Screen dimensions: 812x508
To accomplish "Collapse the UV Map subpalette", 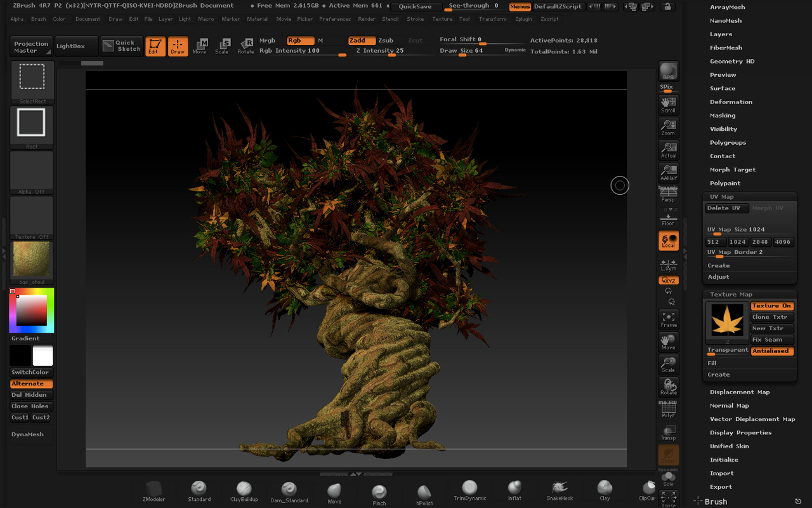I will 722,197.
